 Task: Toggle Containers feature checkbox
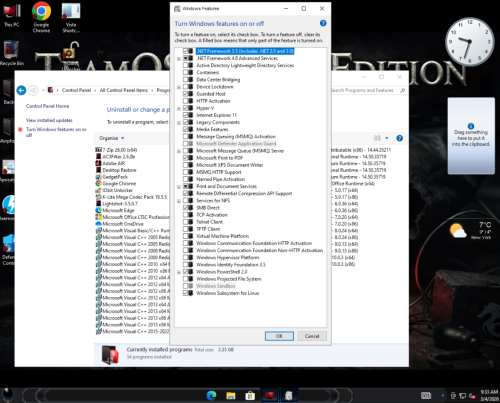(186, 72)
